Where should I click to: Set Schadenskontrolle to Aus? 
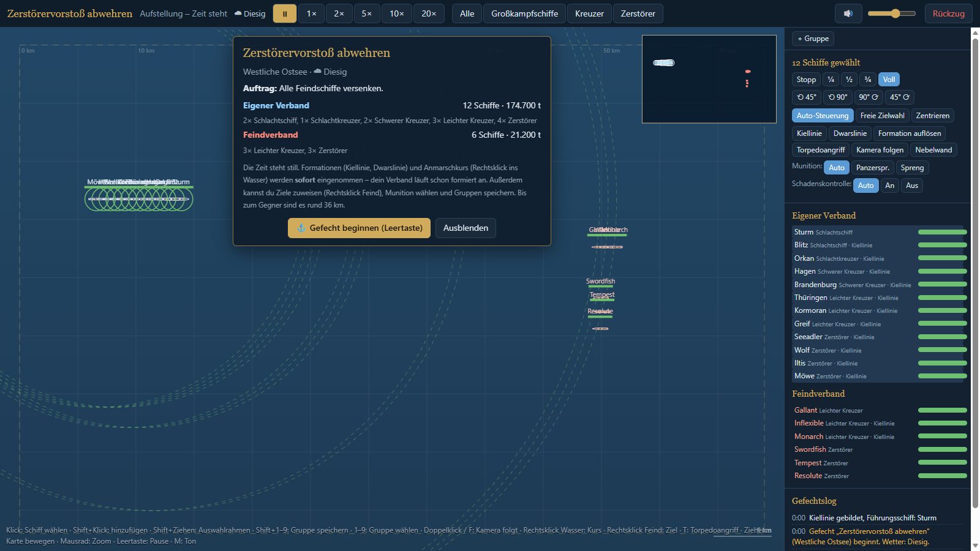(x=912, y=186)
